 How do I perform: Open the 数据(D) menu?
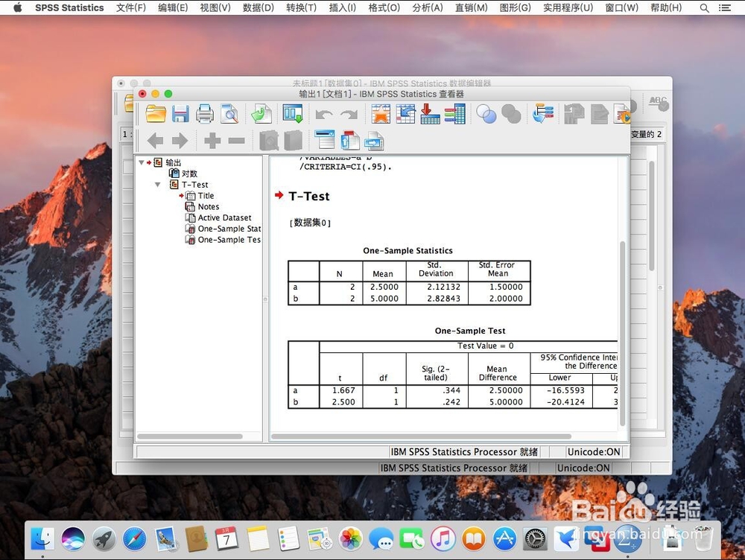259,7
